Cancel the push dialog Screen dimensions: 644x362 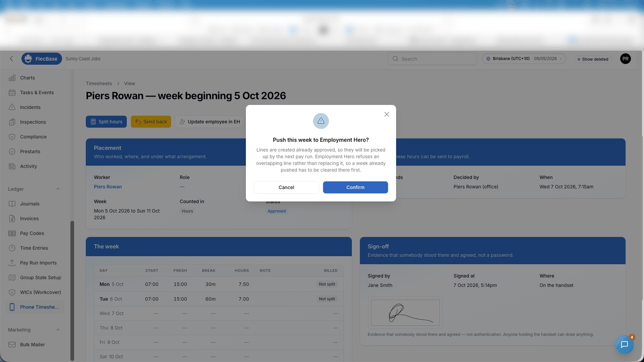(286, 187)
